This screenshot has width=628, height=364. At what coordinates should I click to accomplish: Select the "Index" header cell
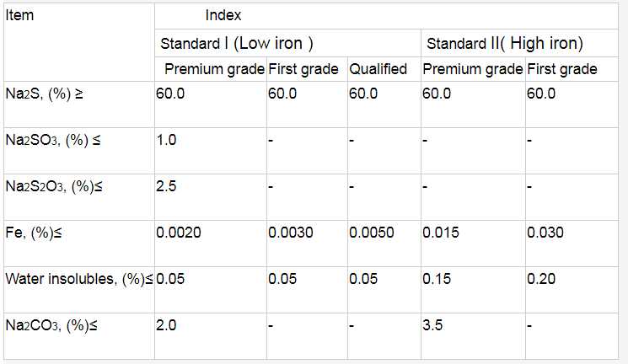pyautogui.click(x=223, y=15)
